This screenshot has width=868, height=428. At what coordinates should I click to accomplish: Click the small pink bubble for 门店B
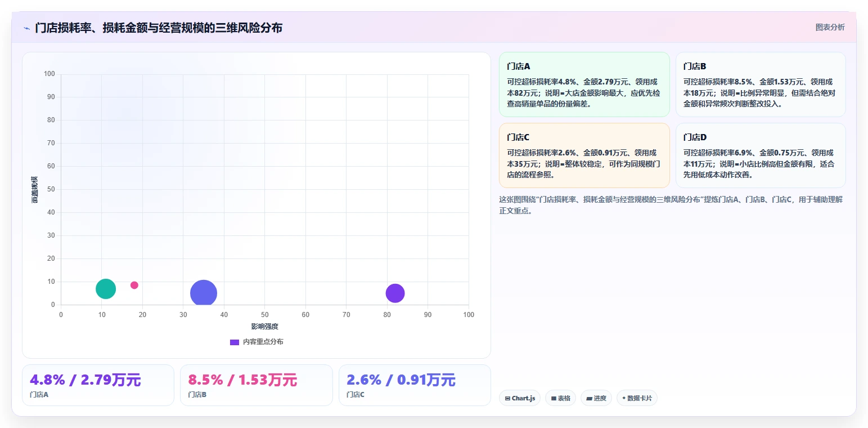[x=134, y=285]
